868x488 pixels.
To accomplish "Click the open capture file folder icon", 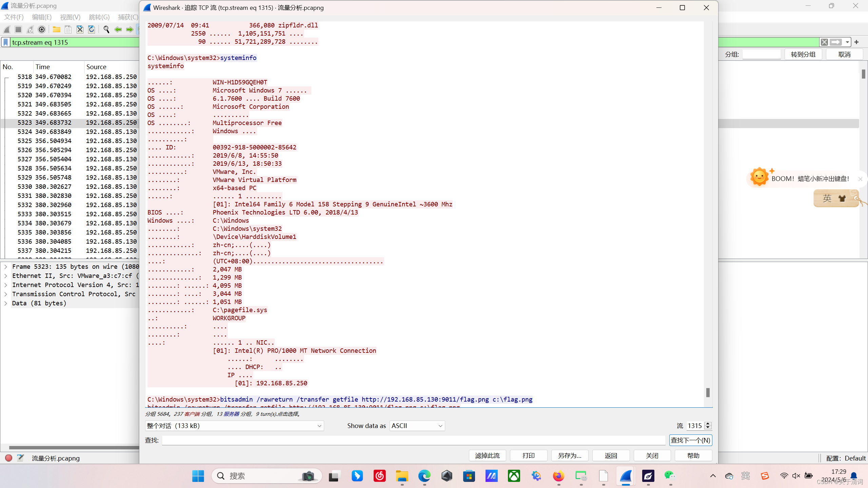I will tap(56, 30).
